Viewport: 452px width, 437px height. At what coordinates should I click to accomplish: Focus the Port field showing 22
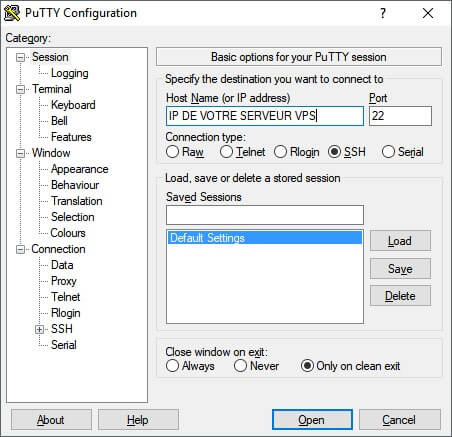(400, 116)
